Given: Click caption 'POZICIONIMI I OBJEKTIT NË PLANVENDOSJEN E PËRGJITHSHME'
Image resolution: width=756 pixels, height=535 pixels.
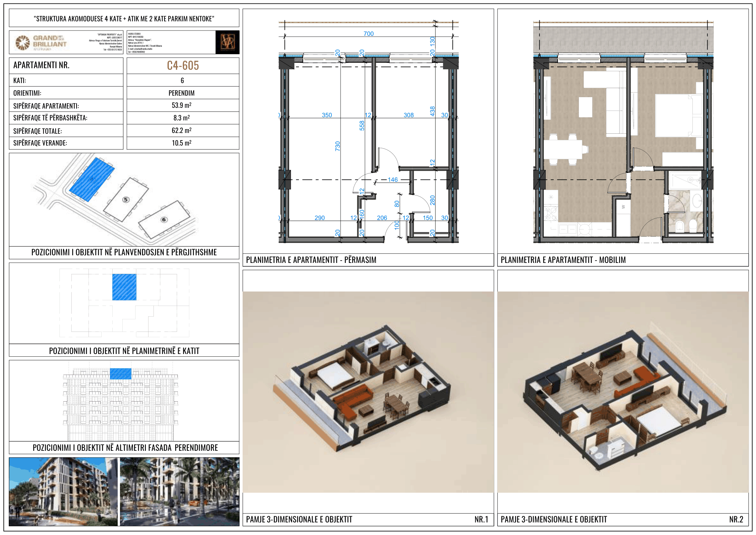Looking at the screenshot, I should (124, 252).
